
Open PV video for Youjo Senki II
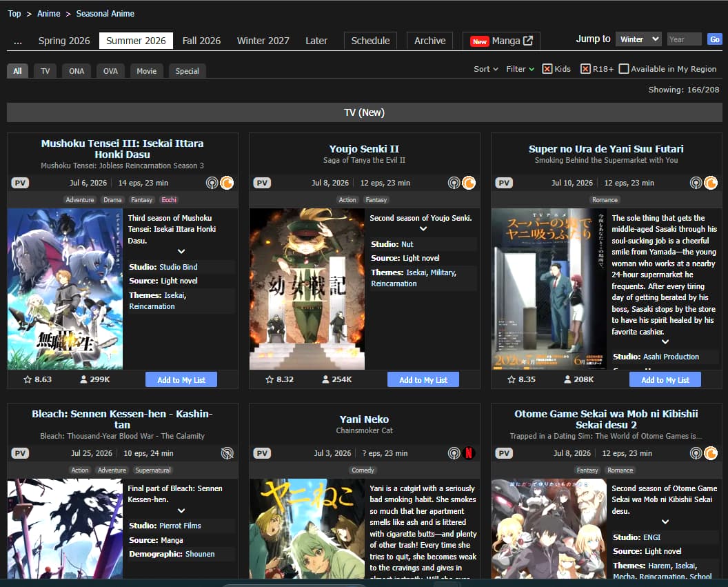(262, 183)
